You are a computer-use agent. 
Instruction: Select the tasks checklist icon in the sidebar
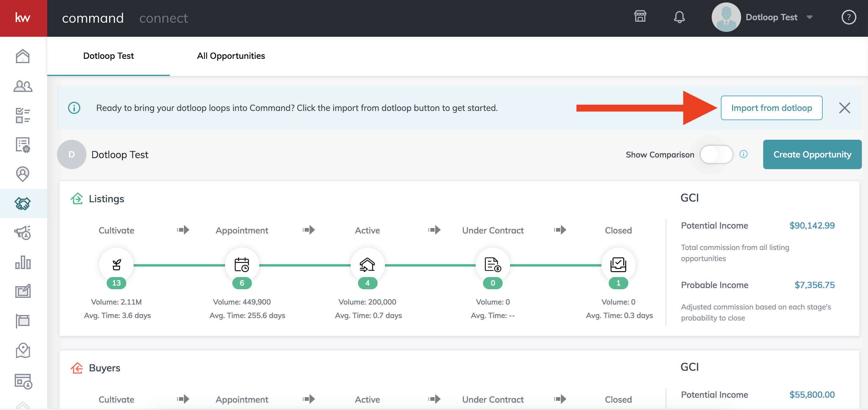click(x=23, y=116)
